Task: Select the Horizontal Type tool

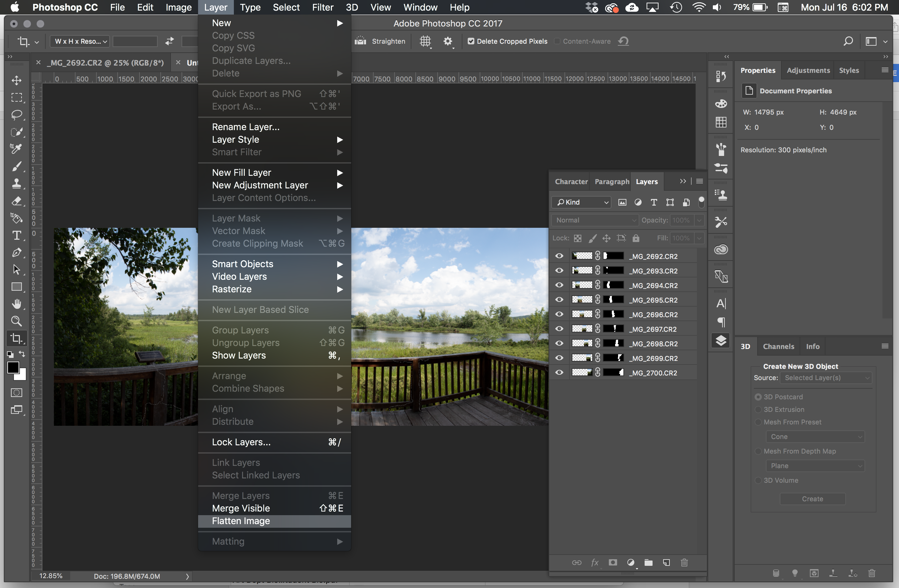Action: point(16,235)
